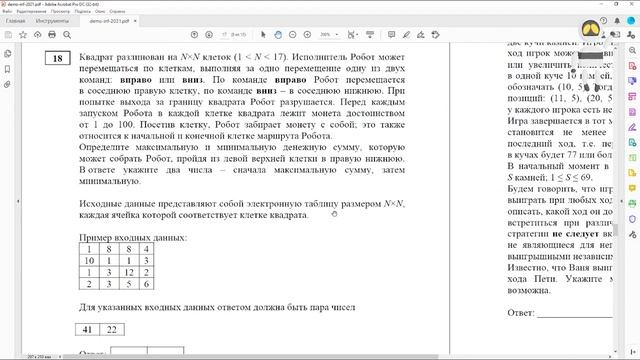Click the vertical scrollbar thumb
The height and width of the screenshot is (360, 640).
615,229
